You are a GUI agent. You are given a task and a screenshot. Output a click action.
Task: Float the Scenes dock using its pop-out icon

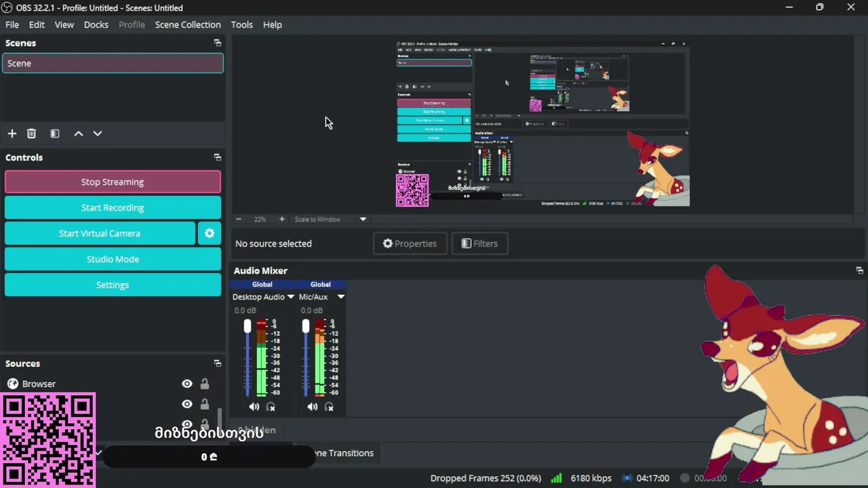point(218,43)
